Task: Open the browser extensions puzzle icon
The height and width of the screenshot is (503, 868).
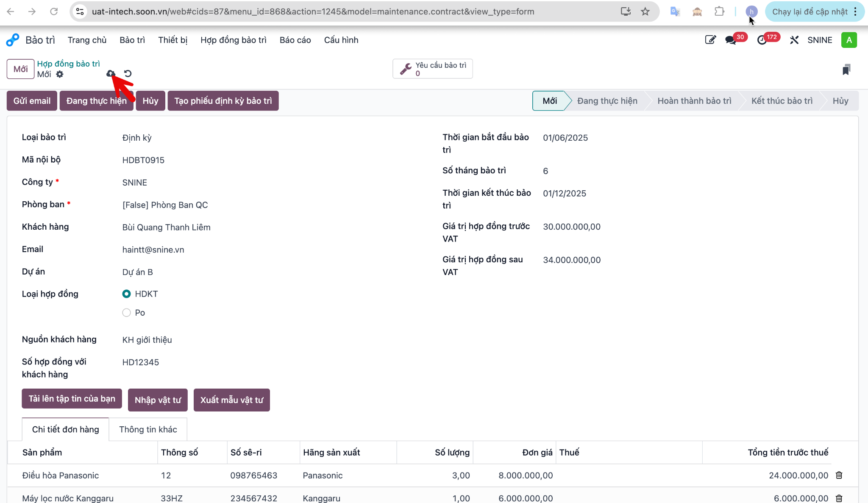Action: tap(719, 11)
